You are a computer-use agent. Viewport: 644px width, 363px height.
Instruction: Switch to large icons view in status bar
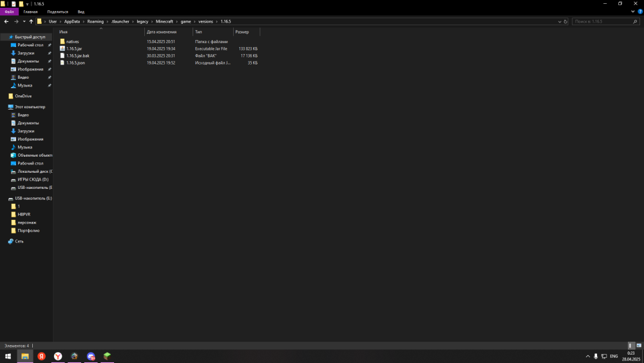pyautogui.click(x=639, y=346)
